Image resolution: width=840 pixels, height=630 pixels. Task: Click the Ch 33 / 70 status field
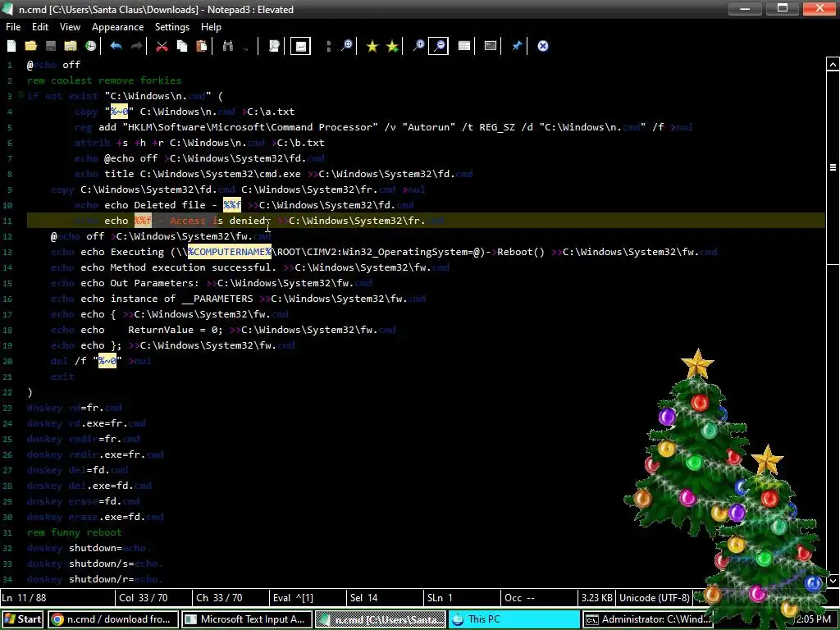[231, 597]
